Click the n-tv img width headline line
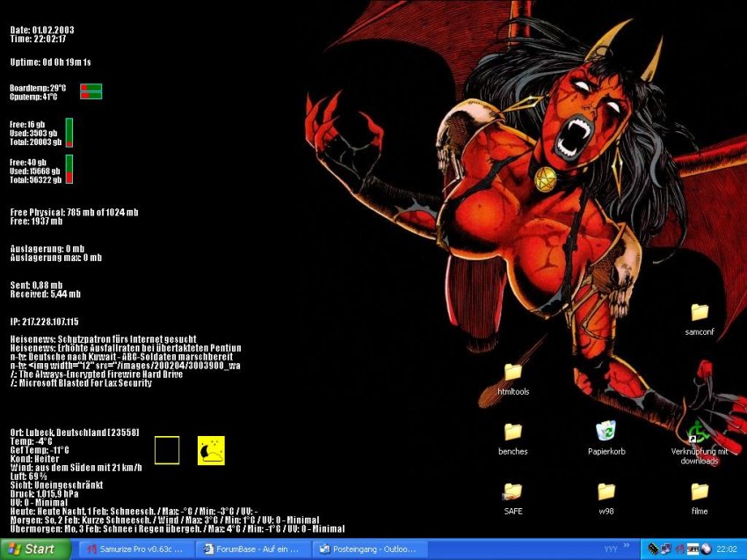747x560 pixels. [126, 366]
